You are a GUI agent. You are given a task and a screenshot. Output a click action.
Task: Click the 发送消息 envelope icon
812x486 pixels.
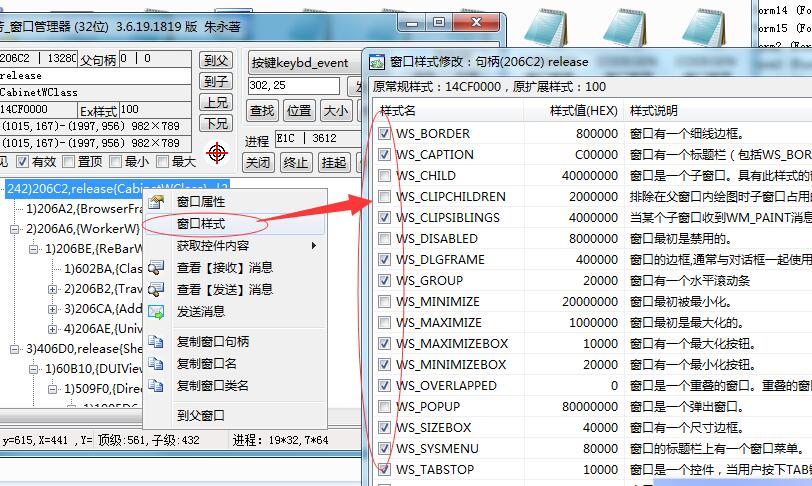(156, 311)
